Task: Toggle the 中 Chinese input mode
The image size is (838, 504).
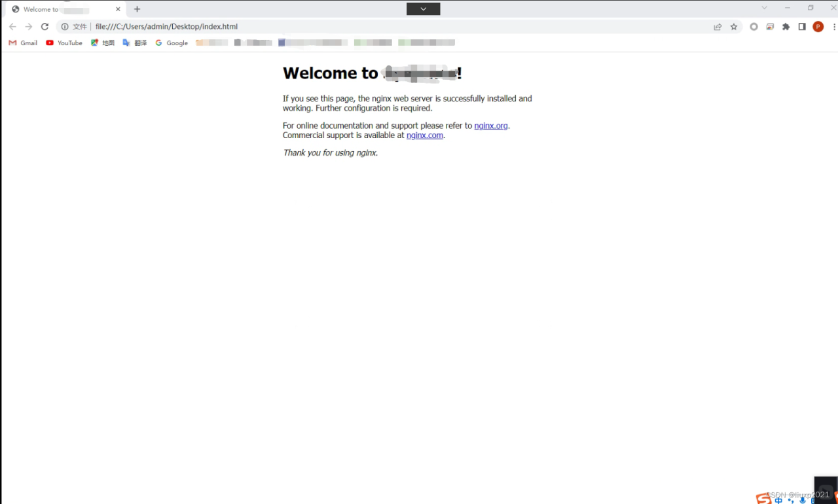Action: (x=778, y=500)
